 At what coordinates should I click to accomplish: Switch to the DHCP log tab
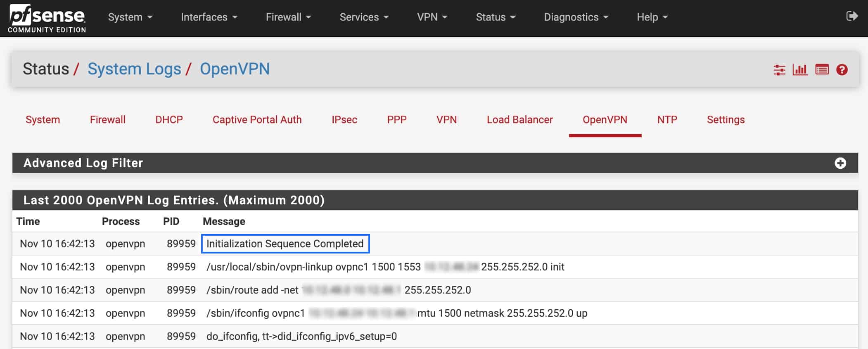point(169,120)
